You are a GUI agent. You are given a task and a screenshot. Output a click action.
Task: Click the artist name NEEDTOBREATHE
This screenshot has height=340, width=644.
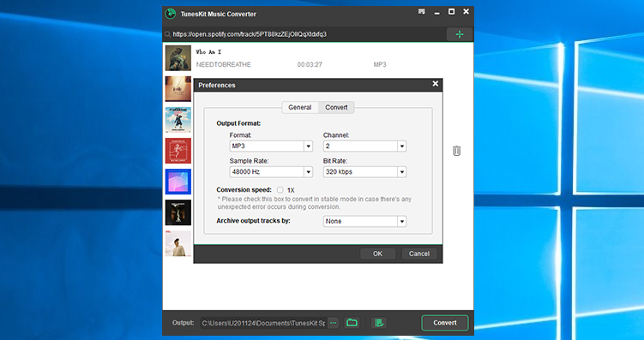pos(224,65)
